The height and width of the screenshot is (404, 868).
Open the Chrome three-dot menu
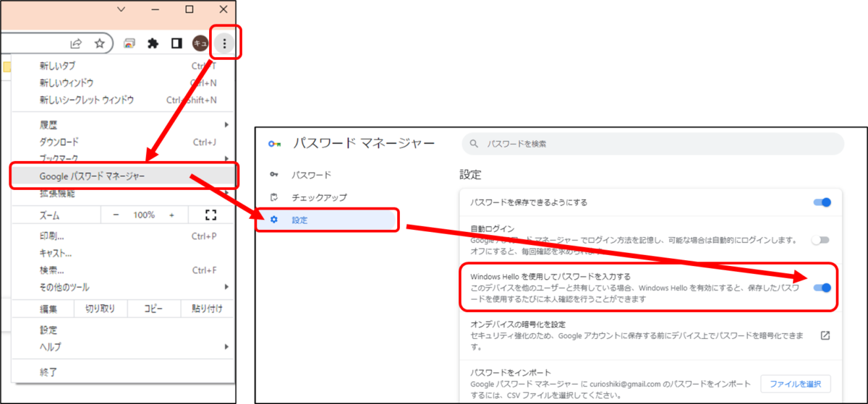point(224,44)
